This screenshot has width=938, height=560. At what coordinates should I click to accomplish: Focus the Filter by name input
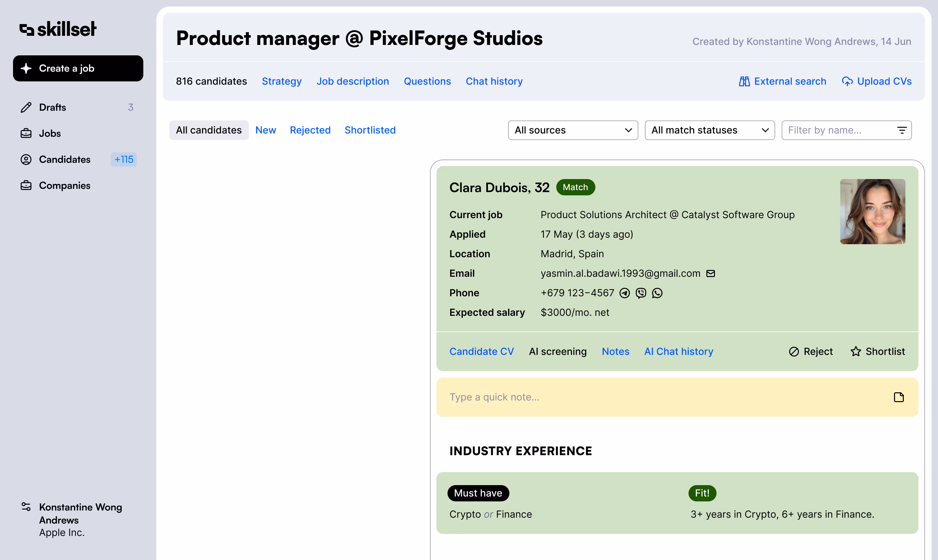click(847, 130)
